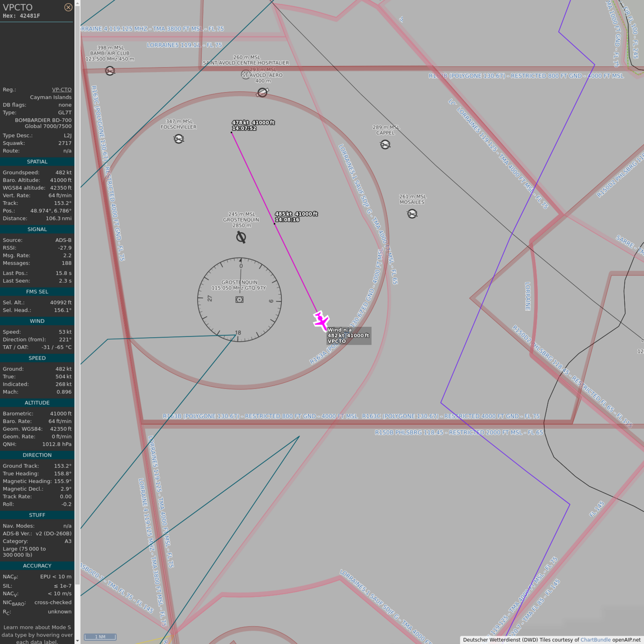Select the Mosailes airfield symbol
The image size is (644, 644).
click(x=412, y=214)
